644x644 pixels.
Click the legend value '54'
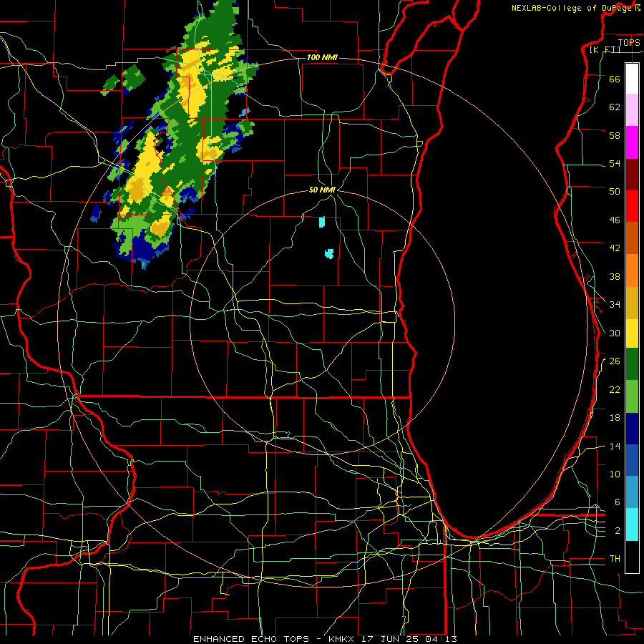(615, 163)
